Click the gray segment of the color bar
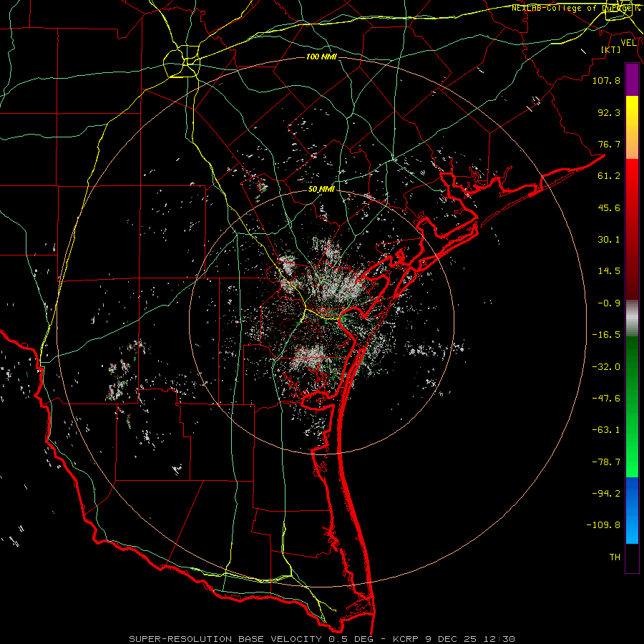 click(632, 318)
